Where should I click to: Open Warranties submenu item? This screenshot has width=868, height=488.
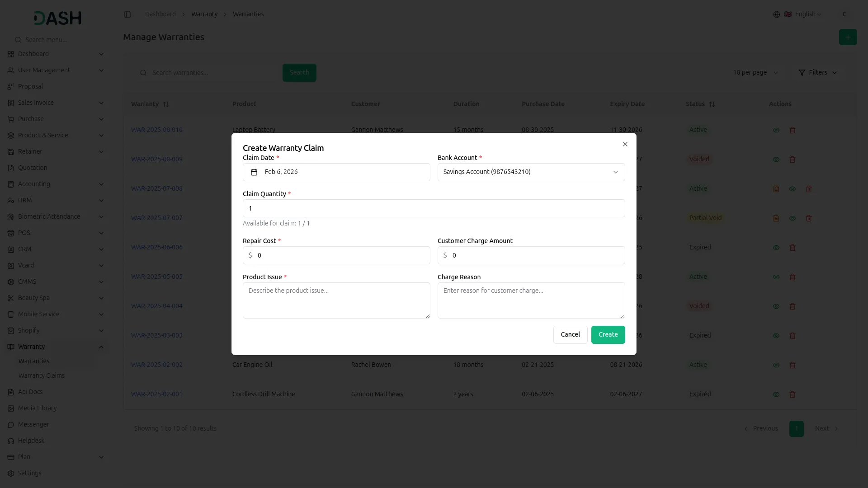point(34,361)
